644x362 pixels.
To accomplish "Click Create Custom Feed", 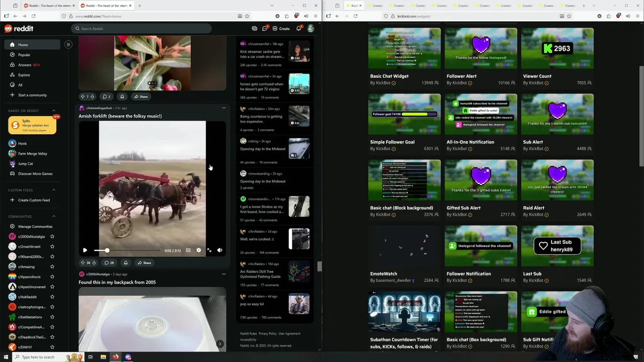I will 32,200.
